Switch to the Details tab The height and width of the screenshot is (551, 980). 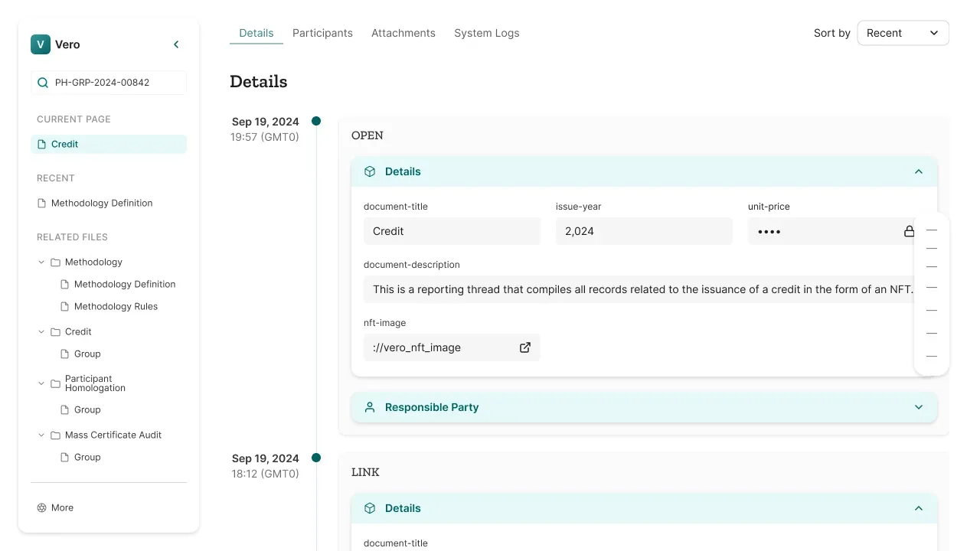[x=256, y=33]
